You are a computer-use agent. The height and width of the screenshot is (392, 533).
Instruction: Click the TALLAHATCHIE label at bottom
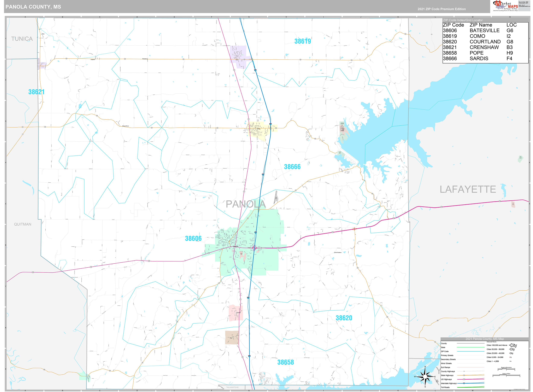coord(232,387)
